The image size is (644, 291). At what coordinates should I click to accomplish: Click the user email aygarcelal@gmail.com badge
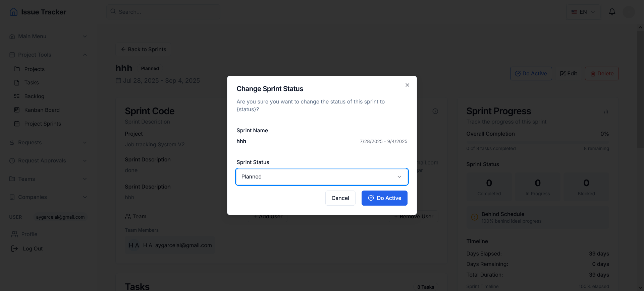(60, 217)
